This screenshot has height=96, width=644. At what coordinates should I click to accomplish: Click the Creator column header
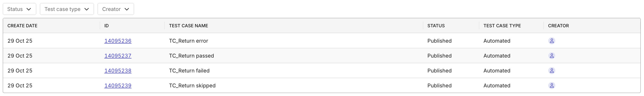(558, 26)
